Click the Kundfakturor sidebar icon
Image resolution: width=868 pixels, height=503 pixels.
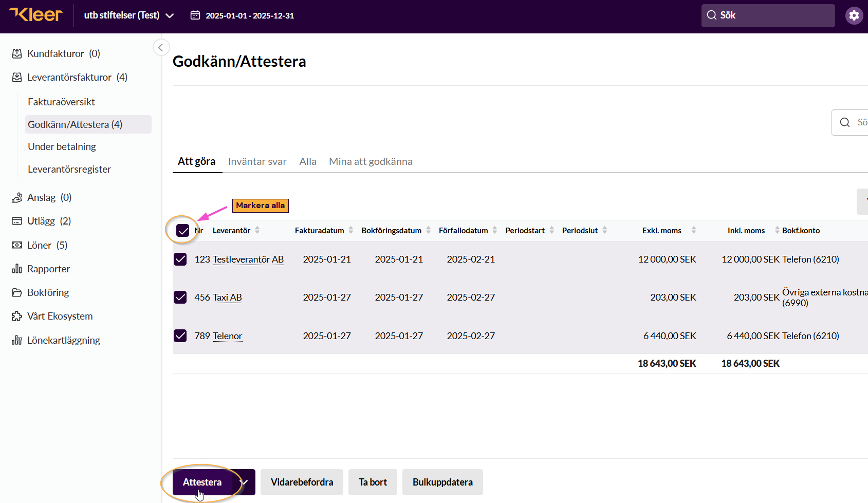pyautogui.click(x=17, y=53)
